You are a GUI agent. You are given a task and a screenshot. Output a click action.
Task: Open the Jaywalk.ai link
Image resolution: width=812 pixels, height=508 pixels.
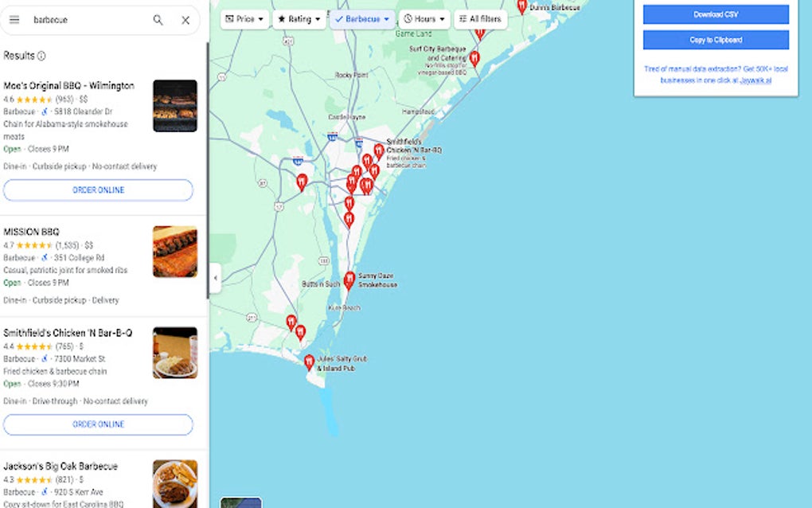tap(755, 80)
